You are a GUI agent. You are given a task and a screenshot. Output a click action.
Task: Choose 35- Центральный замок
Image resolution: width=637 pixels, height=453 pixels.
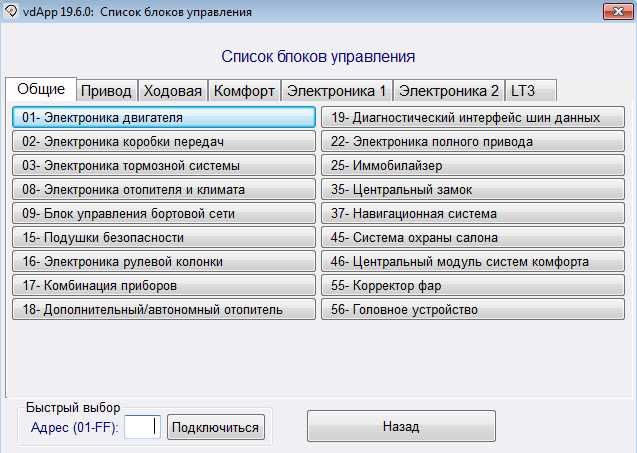click(473, 189)
